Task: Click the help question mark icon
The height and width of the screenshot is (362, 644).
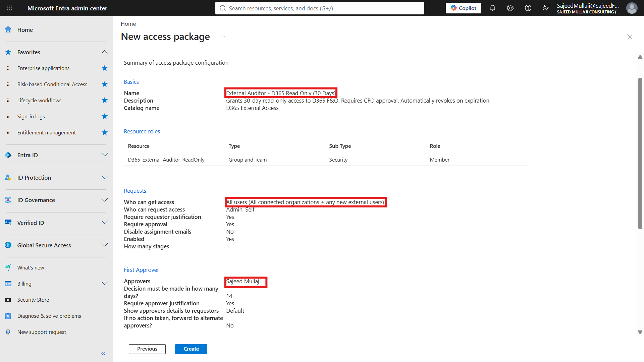Action: pyautogui.click(x=528, y=8)
